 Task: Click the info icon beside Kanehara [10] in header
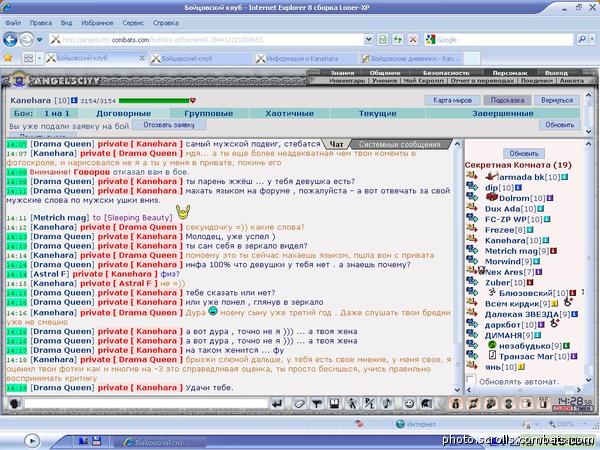tap(74, 100)
